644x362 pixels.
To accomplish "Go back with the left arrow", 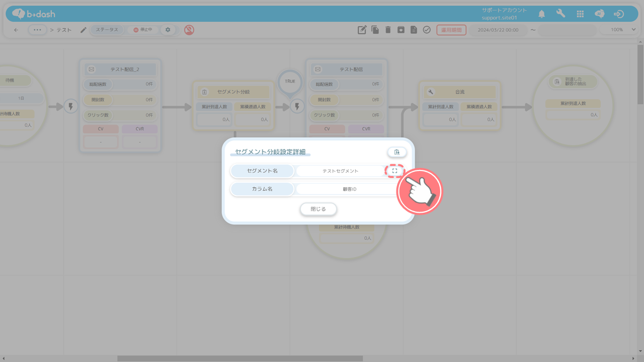I will [16, 30].
